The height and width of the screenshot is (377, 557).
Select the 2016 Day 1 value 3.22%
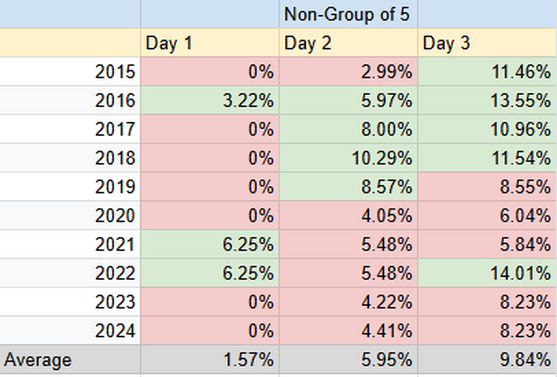point(210,100)
